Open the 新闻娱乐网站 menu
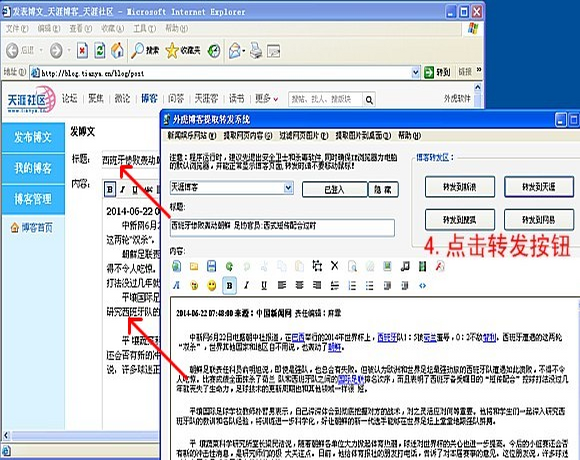 click(x=192, y=135)
